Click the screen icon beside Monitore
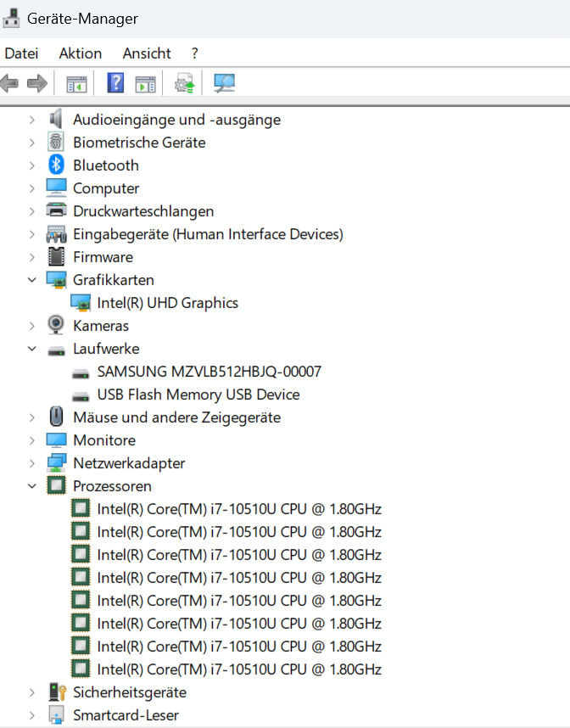Viewport: 570px width, 728px height. (x=56, y=440)
